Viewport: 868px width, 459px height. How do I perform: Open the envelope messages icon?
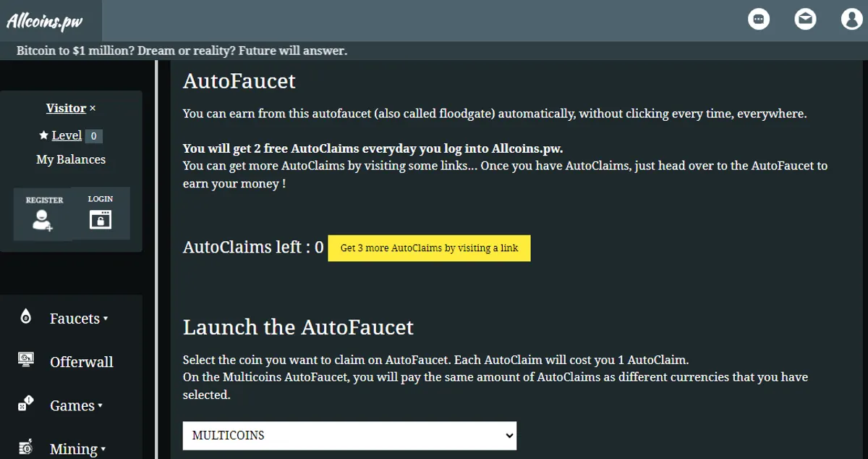805,20
